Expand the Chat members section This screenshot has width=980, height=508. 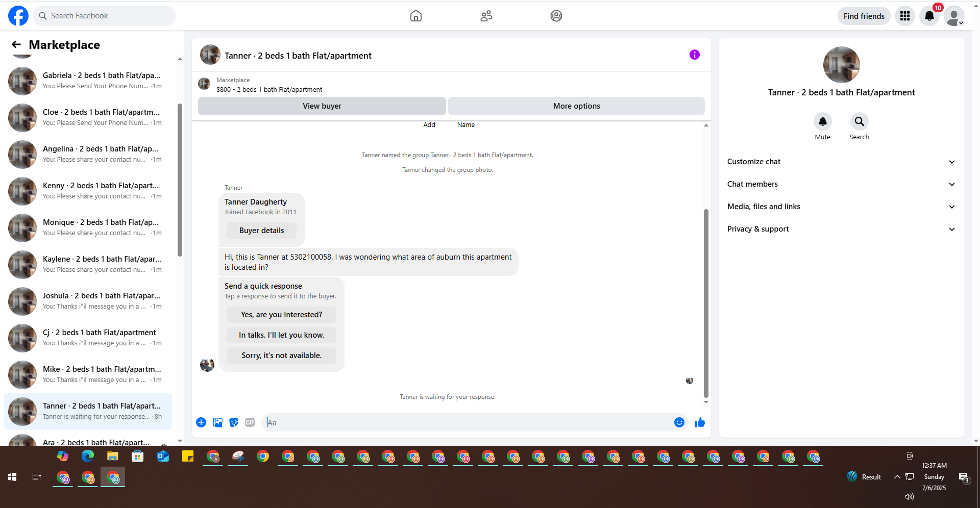(841, 184)
